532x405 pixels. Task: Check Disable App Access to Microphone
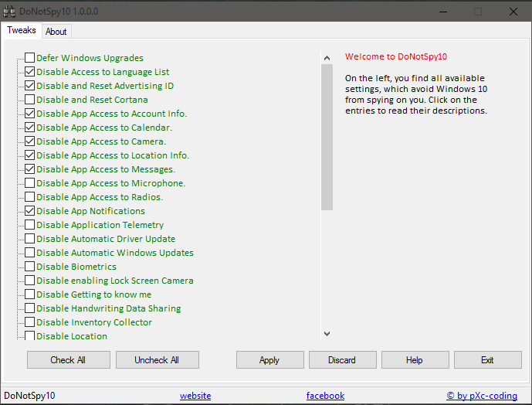tap(30, 183)
